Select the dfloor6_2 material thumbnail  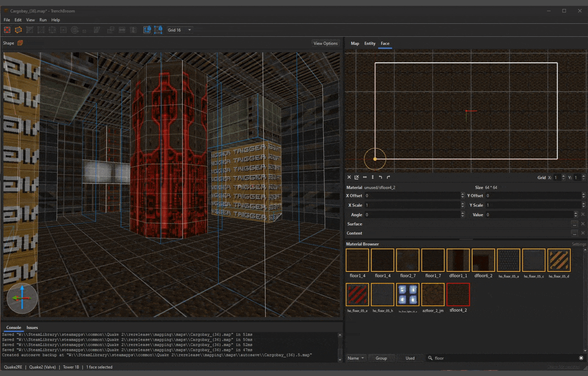tap(483, 260)
